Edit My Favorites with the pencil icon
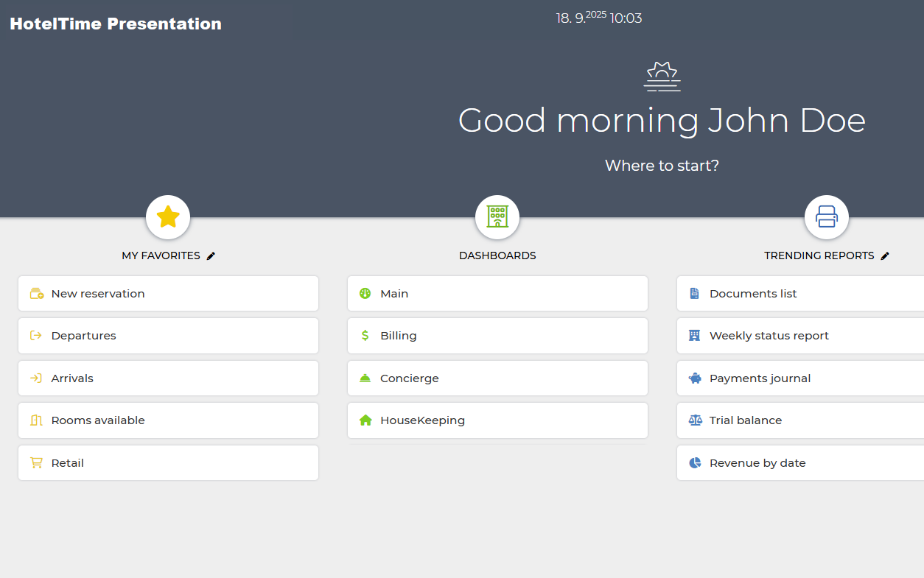The width and height of the screenshot is (924, 578). click(211, 255)
